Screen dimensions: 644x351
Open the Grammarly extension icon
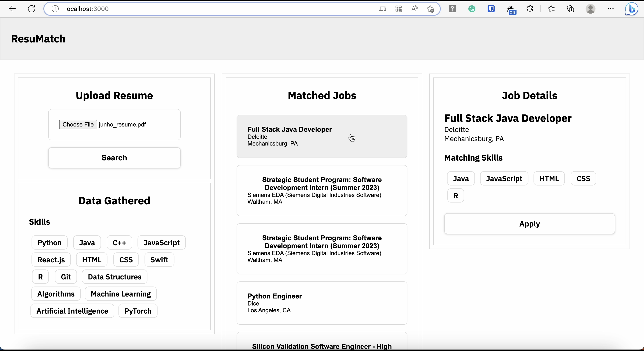pyautogui.click(x=472, y=9)
